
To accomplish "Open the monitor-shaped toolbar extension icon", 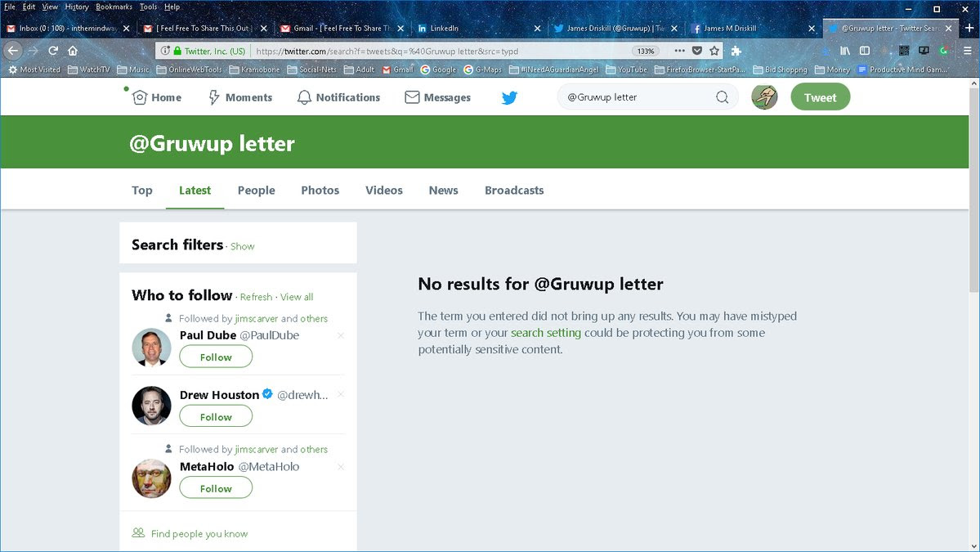I will tap(924, 51).
